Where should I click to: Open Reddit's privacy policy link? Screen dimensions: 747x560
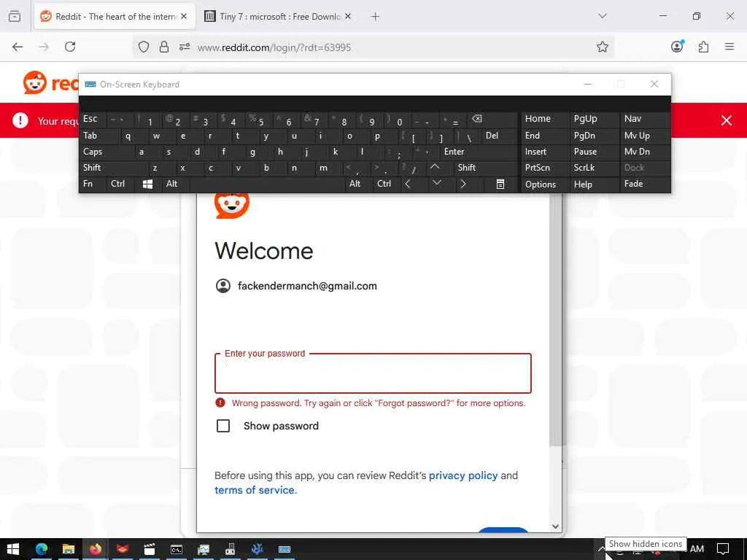coord(463,475)
